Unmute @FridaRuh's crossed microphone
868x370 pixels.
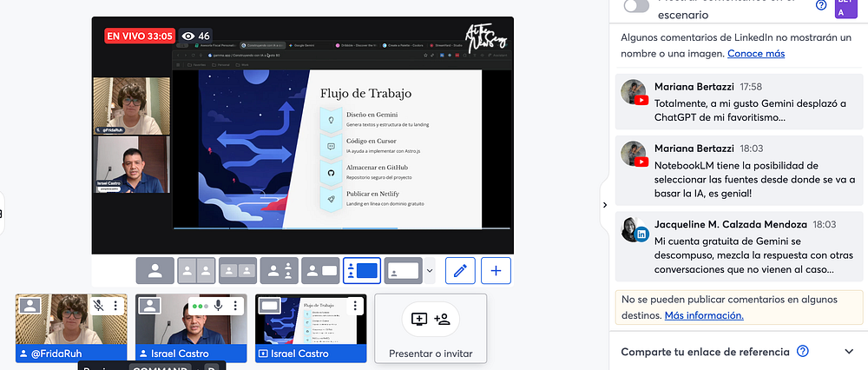(x=99, y=305)
